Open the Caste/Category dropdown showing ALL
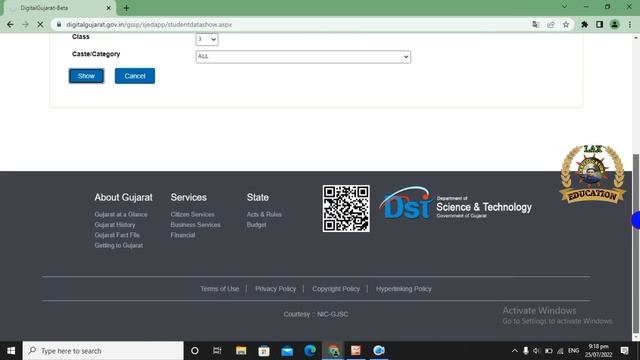 coord(303,57)
